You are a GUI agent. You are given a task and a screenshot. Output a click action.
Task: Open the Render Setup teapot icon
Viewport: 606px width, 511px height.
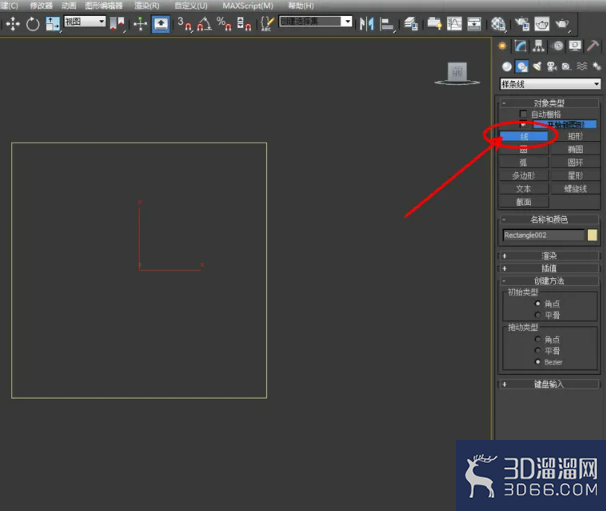click(x=522, y=24)
